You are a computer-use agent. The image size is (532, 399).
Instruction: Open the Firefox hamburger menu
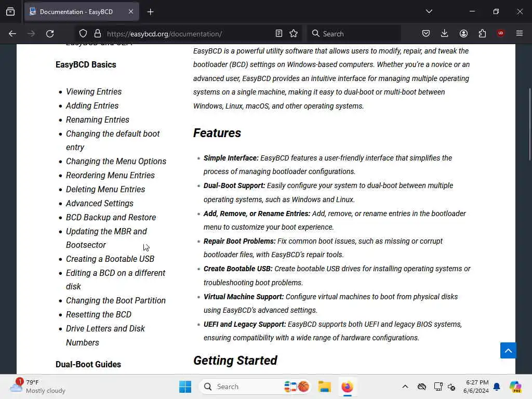[520, 33]
